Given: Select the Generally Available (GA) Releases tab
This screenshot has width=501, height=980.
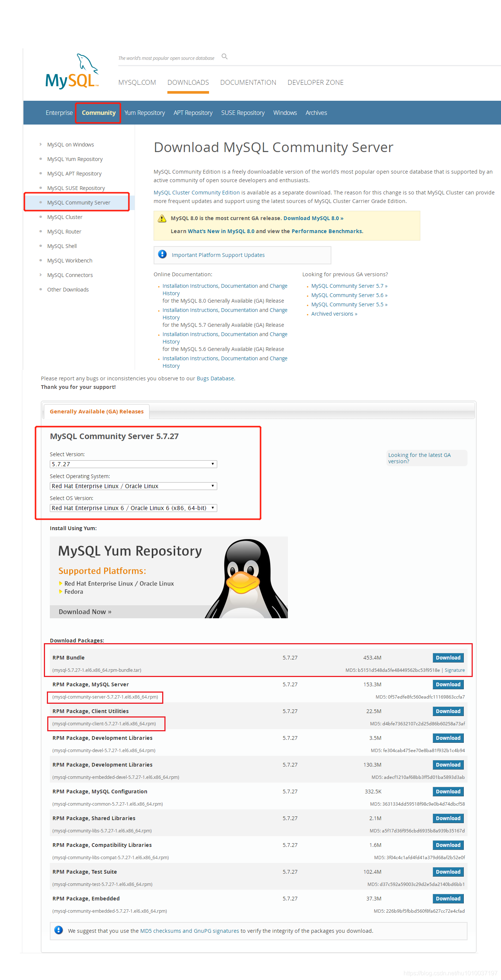Looking at the screenshot, I should pyautogui.click(x=97, y=412).
